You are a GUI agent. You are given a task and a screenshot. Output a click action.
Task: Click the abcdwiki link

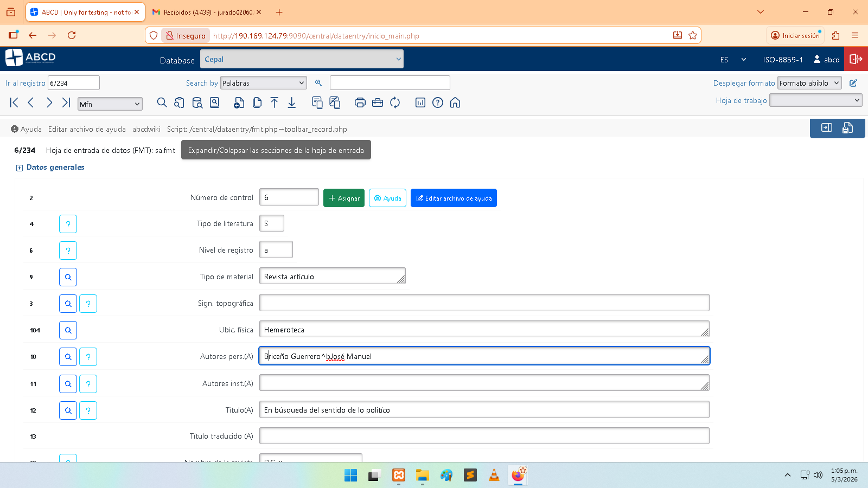click(146, 129)
